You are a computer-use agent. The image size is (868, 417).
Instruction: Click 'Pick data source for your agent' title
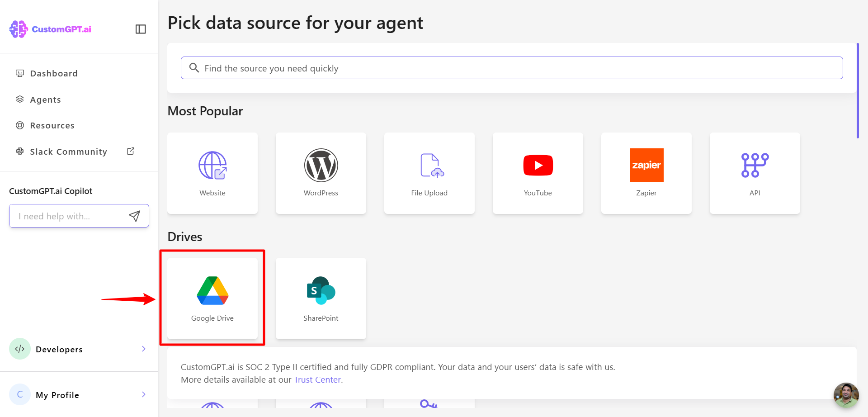click(x=296, y=23)
